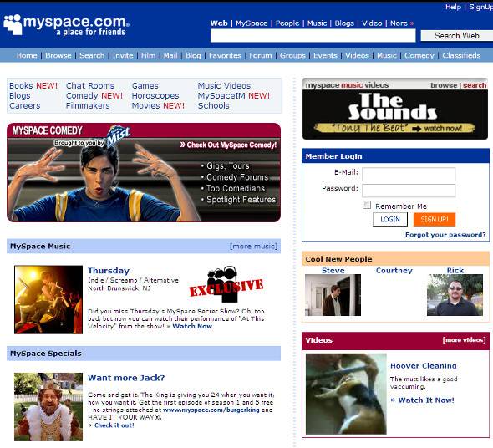Screen dimensions: 493x448
Task: Click the LOGIN button
Action: tap(390, 219)
